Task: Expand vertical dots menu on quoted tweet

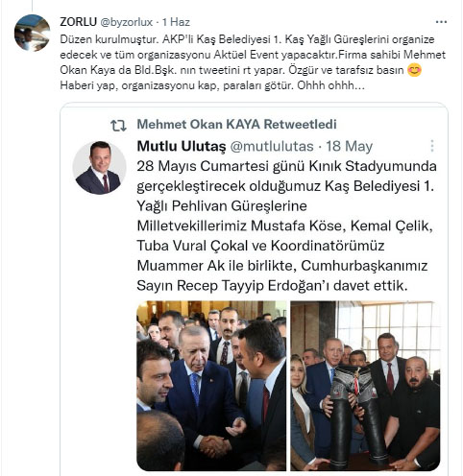Action: 432,146
